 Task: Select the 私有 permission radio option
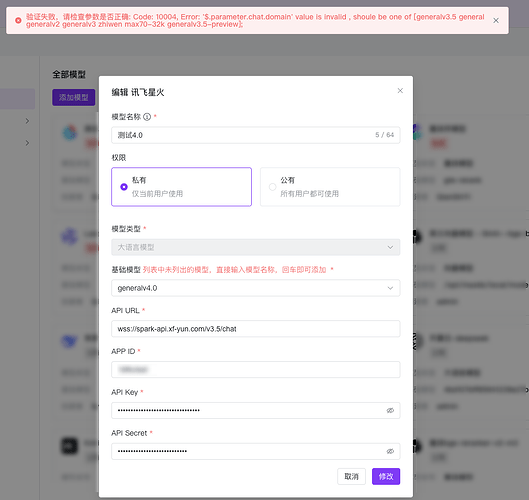pos(182,187)
